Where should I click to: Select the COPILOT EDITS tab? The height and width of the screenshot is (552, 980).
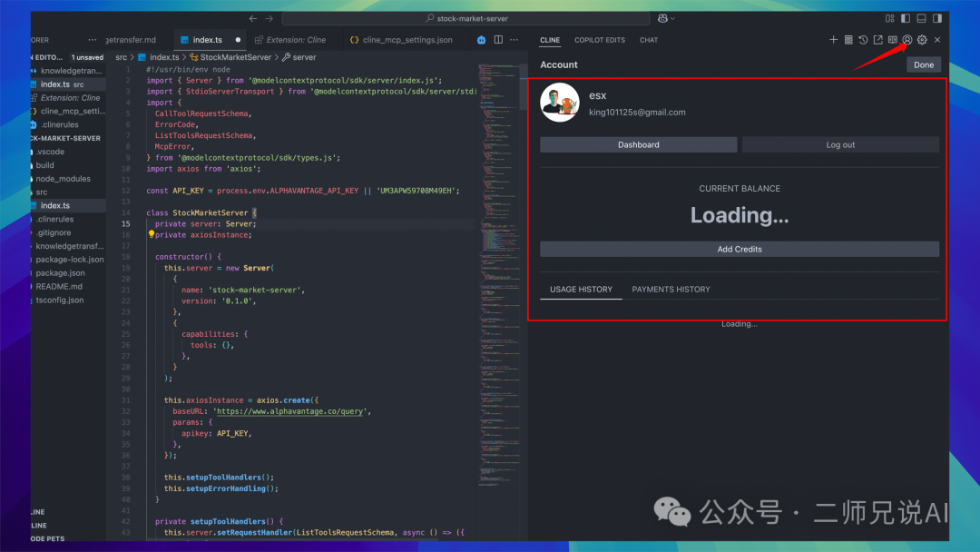tap(600, 39)
